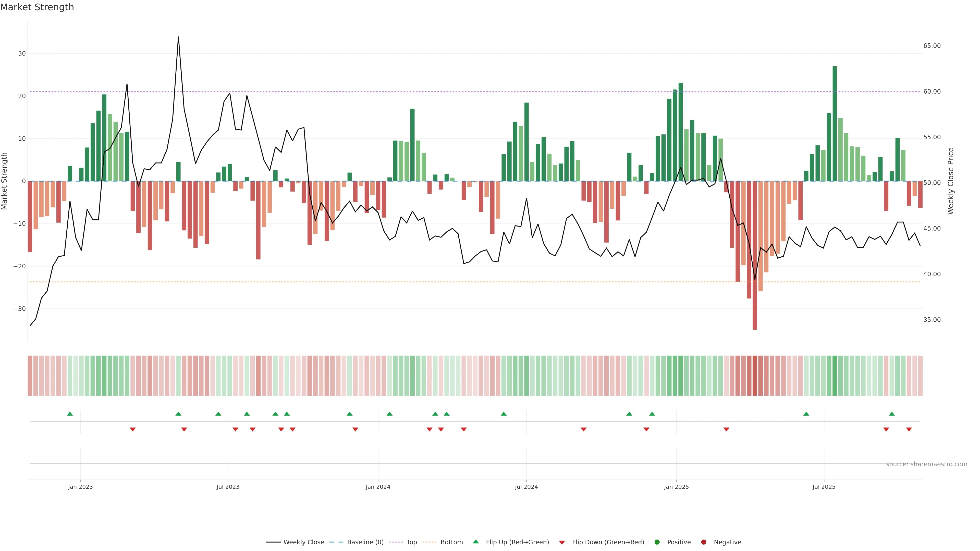The image size is (980, 551).
Task: Click the 60.00 right axis price label
Action: coord(932,91)
